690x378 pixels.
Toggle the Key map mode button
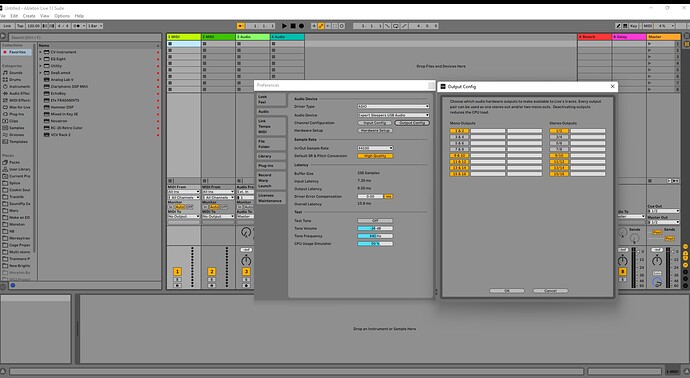(633, 26)
